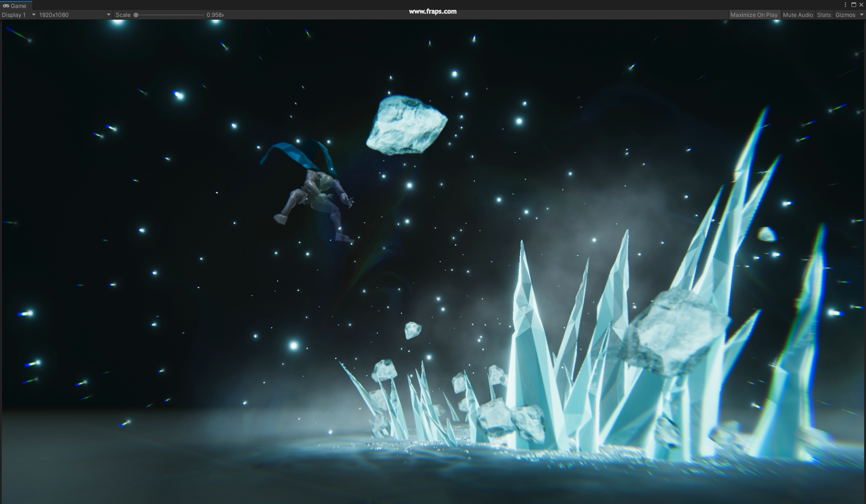The image size is (866, 504).
Task: Enable Mute Audio
Action: click(798, 15)
